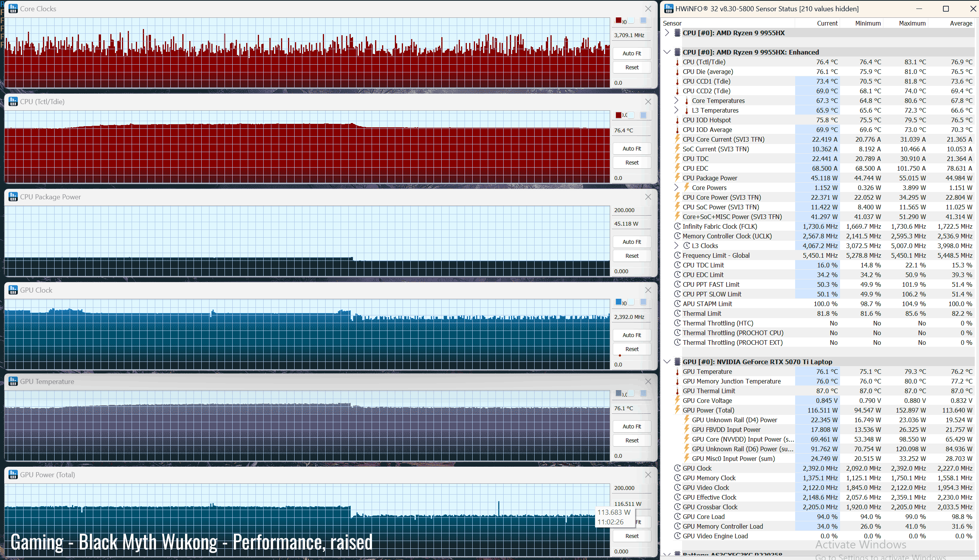The width and height of the screenshot is (979, 560).
Task: Click the Average column header
Action: click(x=960, y=23)
